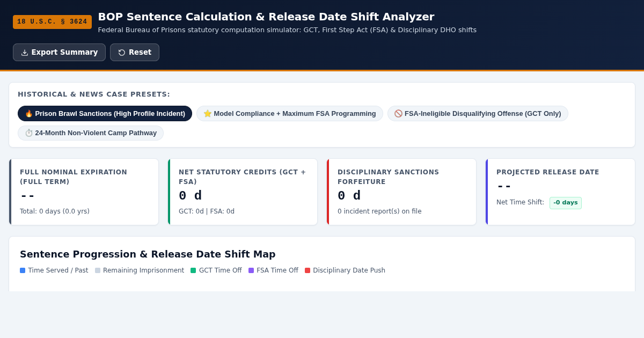Click the BOP Sentence Calculation page title

point(266,17)
